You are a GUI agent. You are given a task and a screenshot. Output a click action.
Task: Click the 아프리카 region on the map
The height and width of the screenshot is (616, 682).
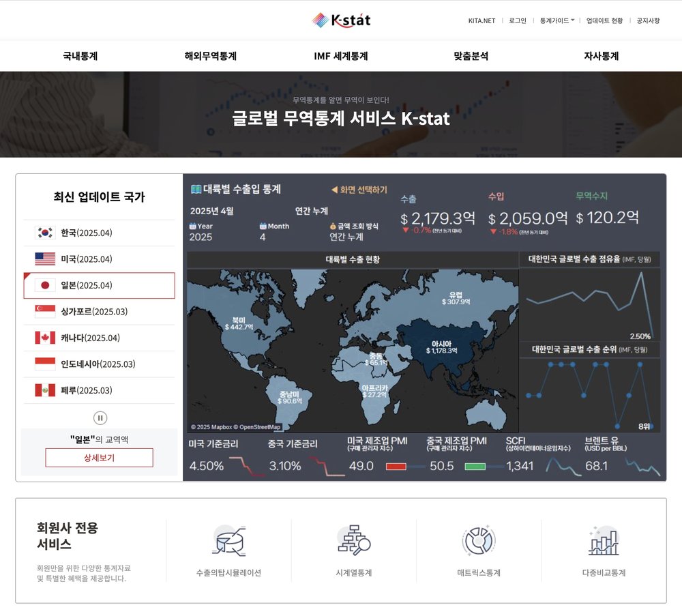374,391
